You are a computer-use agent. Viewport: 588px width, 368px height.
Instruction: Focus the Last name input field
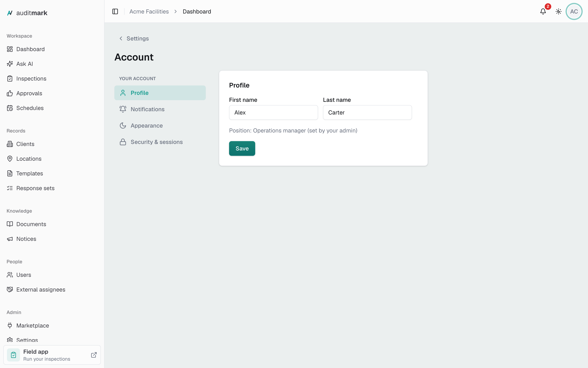tap(367, 112)
